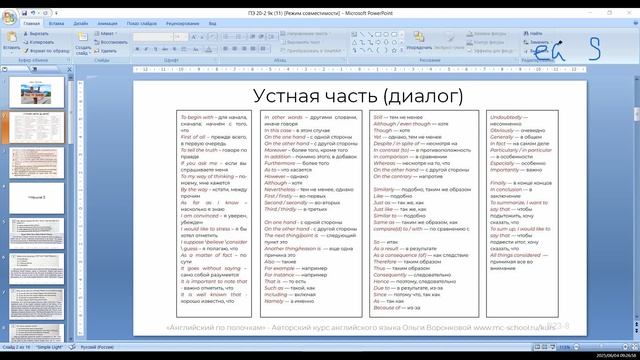Select the Line shape in shapes gallery
640x360 pixels.
tap(362, 34)
